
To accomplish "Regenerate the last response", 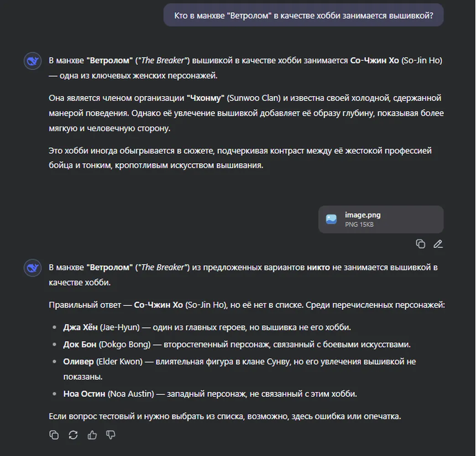I will tap(73, 435).
